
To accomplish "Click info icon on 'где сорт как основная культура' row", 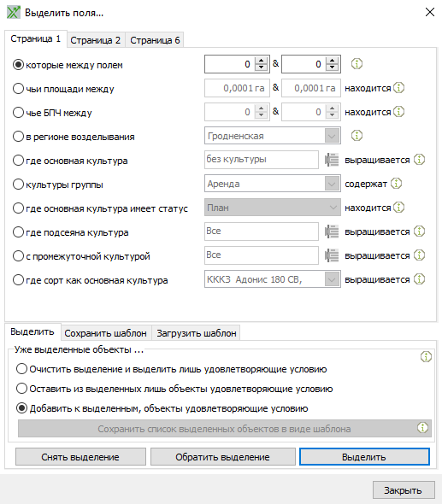I will tap(419, 279).
